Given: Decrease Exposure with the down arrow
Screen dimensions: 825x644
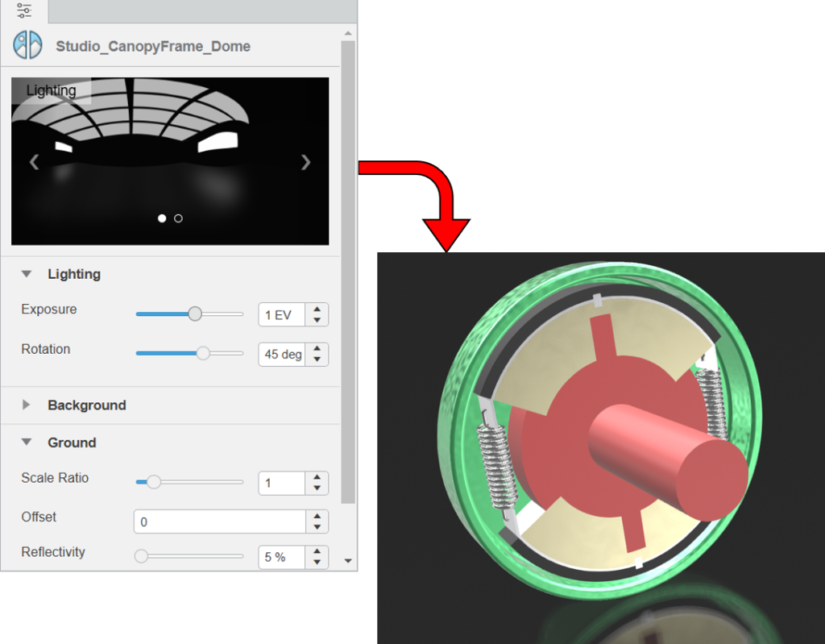Looking at the screenshot, I should click(x=317, y=320).
